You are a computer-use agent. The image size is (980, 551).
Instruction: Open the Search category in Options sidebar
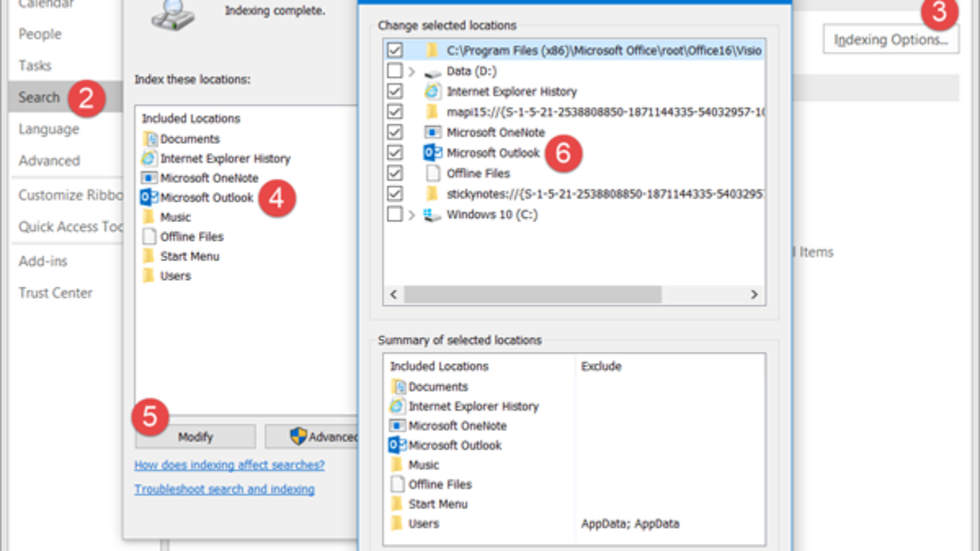tap(39, 97)
